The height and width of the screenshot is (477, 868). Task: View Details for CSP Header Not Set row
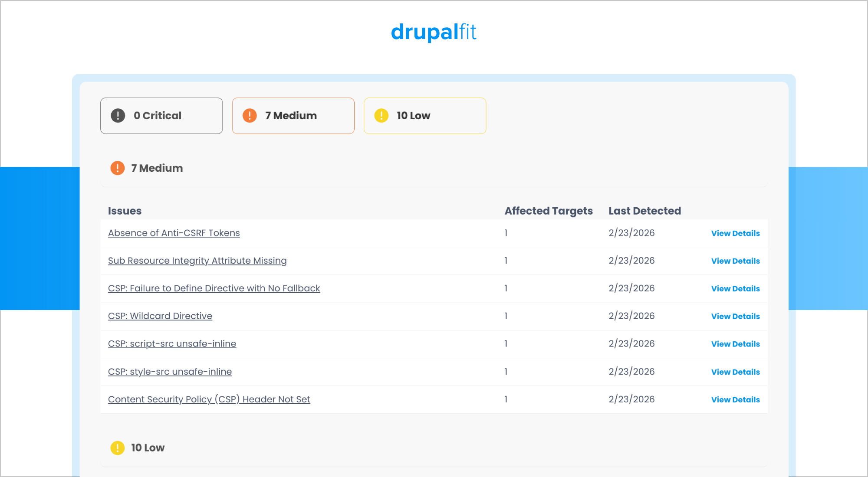(x=735, y=400)
